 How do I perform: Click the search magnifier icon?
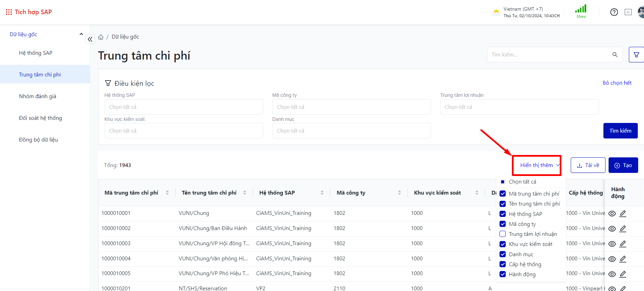click(615, 55)
